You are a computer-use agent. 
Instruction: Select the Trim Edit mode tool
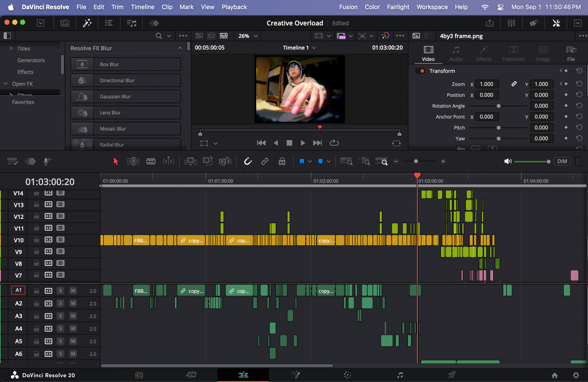(x=133, y=161)
